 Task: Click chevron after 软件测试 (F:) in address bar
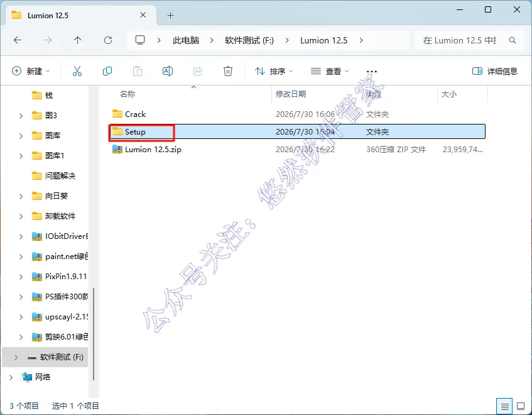287,40
